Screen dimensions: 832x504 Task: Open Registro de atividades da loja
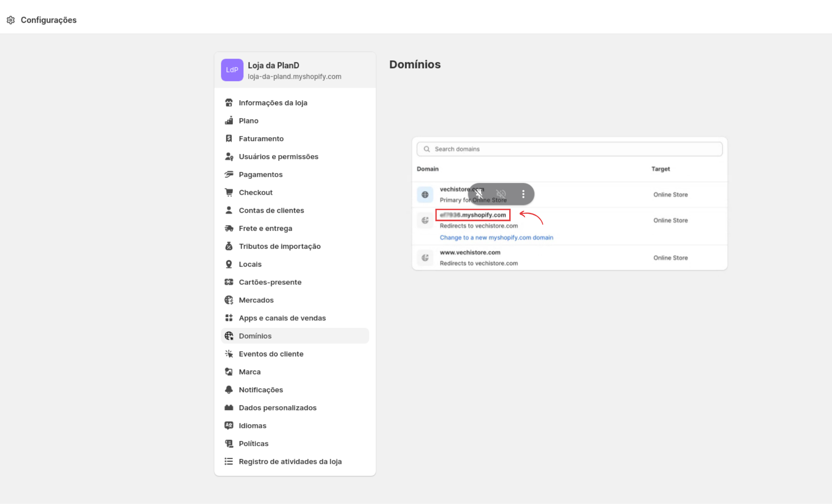tap(290, 461)
